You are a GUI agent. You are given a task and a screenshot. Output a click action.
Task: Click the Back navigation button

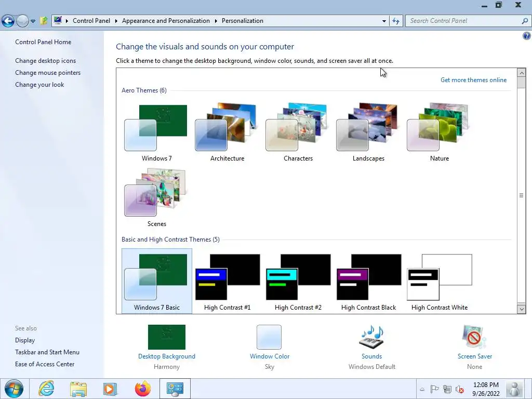pyautogui.click(x=8, y=21)
